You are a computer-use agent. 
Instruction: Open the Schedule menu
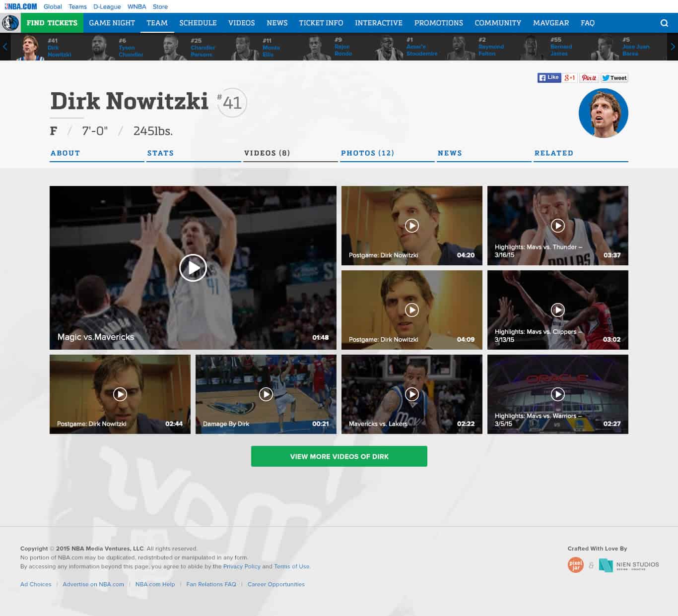click(198, 23)
